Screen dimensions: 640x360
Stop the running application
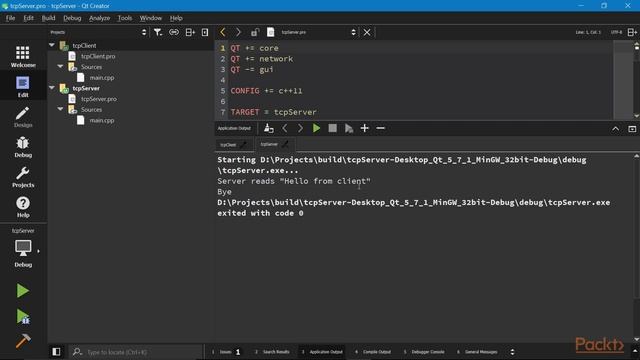click(x=333, y=128)
